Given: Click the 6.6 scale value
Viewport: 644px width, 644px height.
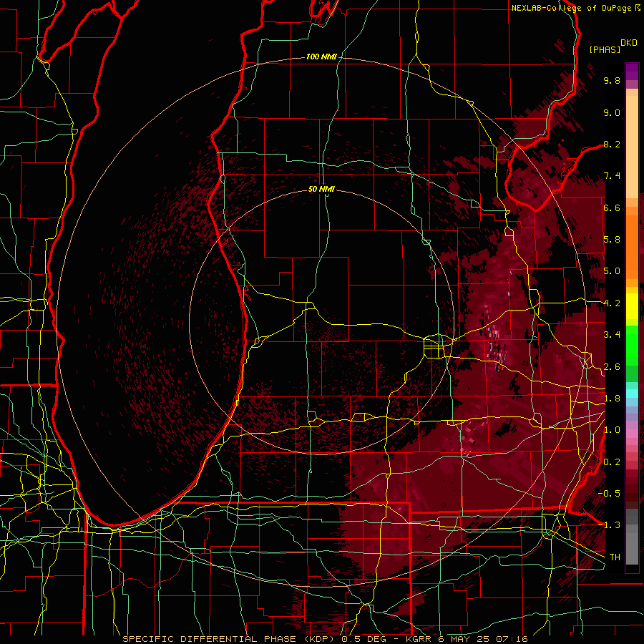Looking at the screenshot, I should [x=612, y=208].
